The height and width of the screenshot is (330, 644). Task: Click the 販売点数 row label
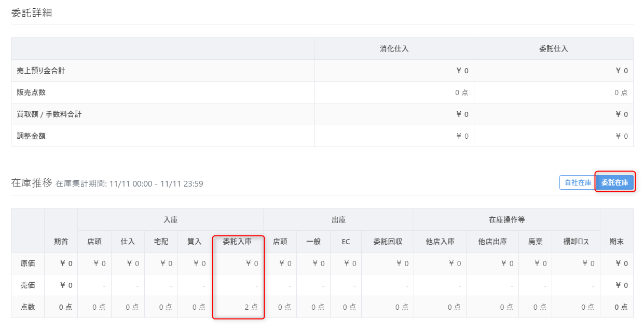coord(31,93)
